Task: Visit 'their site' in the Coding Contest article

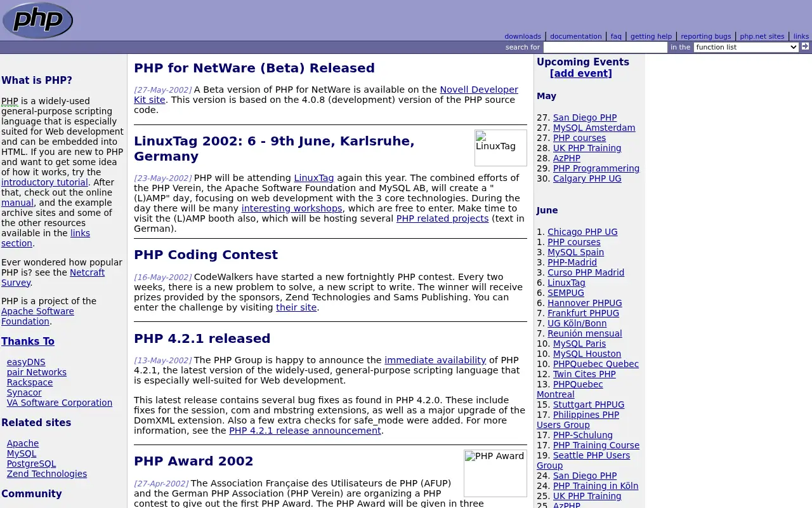Action: 296,307
